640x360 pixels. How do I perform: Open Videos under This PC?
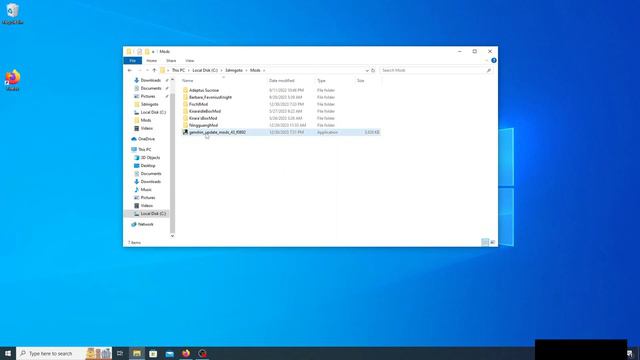click(147, 206)
